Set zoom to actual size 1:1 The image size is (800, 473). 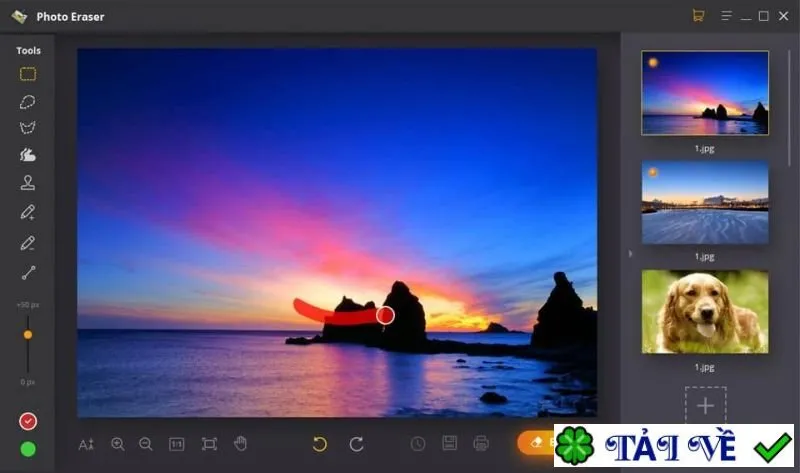pos(177,444)
